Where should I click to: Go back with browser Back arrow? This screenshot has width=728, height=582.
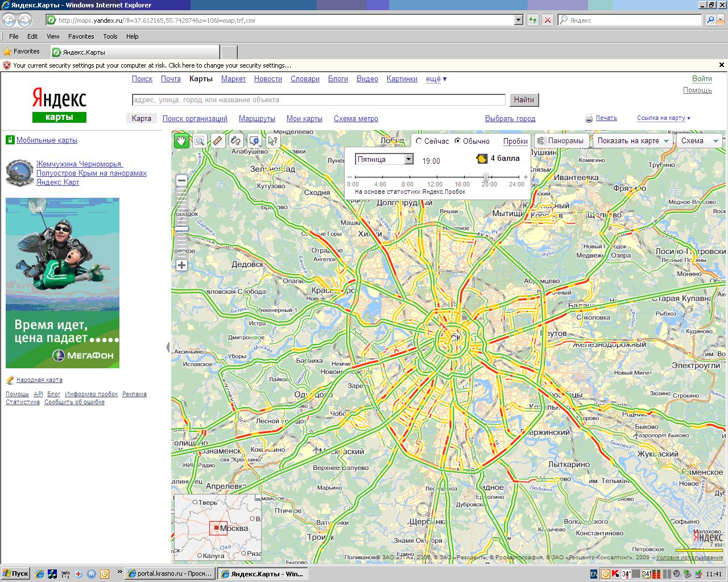tap(9, 20)
